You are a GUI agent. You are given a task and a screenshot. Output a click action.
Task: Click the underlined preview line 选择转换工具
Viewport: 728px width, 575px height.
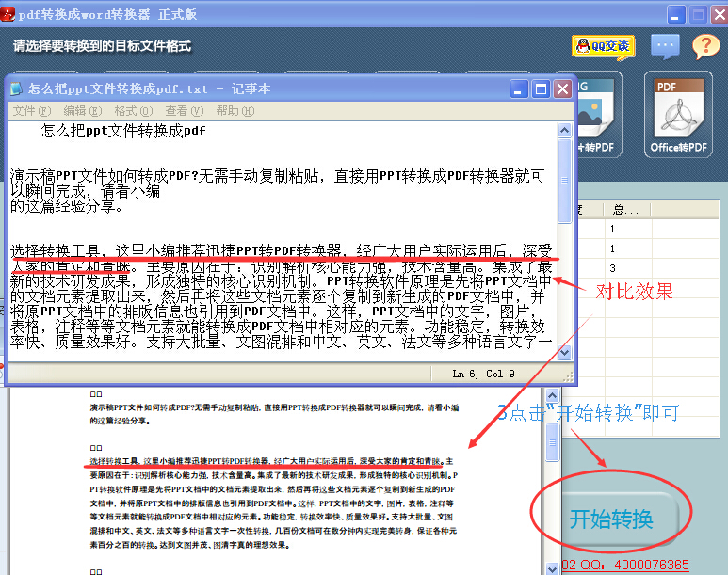[271, 461]
